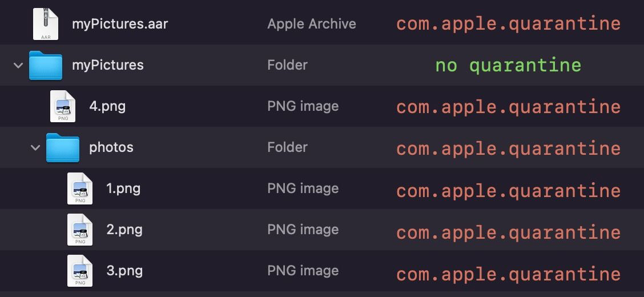This screenshot has width=644, height=297.
Task: Collapse the photos folder chevron
Action: point(35,147)
